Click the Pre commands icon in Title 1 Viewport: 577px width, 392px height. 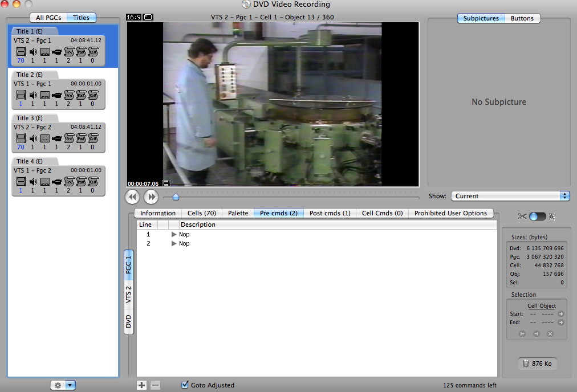coord(69,52)
